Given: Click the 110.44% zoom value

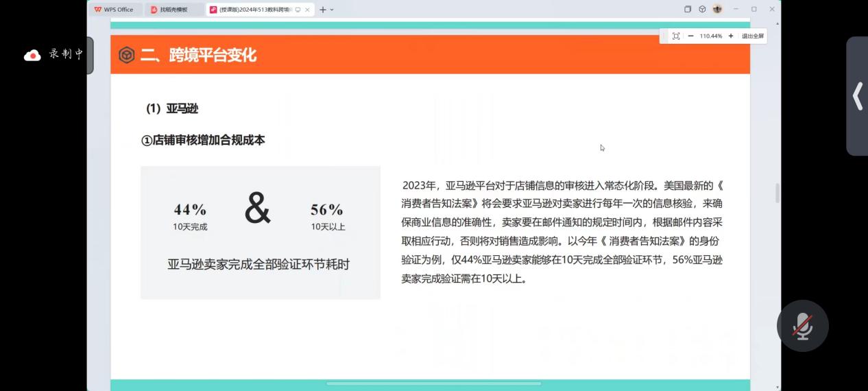Looking at the screenshot, I should pyautogui.click(x=711, y=36).
